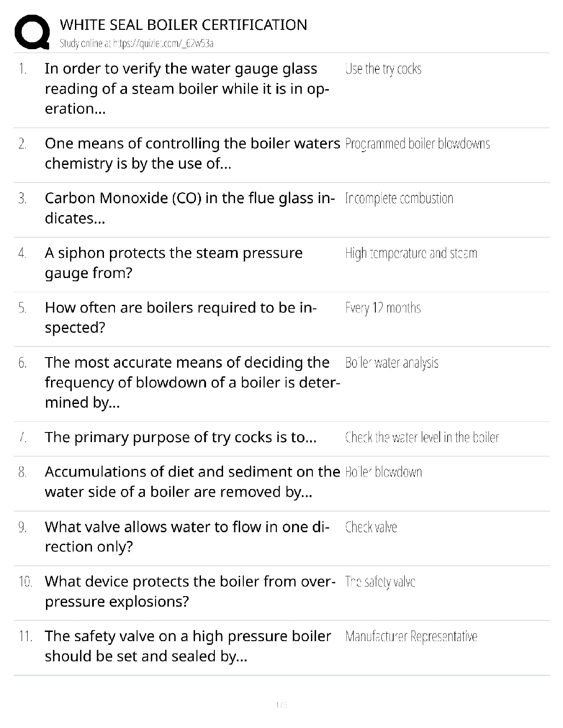Select the question on boiler inspection frequency
This screenshot has height=728, width=563.
click(180, 318)
